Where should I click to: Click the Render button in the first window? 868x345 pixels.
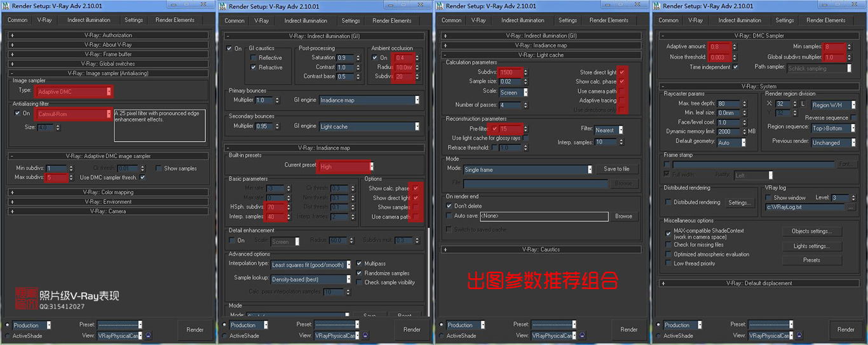click(195, 330)
